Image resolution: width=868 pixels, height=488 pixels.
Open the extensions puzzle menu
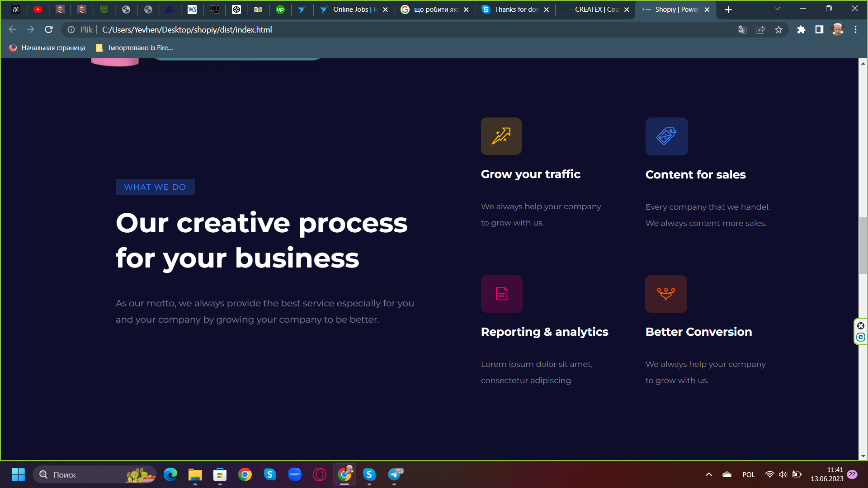[x=801, y=30]
